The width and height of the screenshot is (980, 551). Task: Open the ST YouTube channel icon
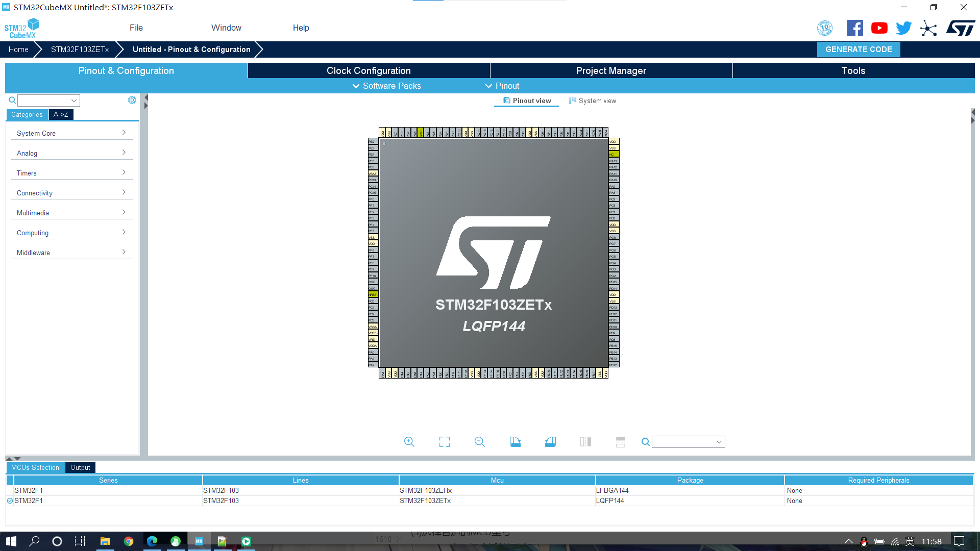pyautogui.click(x=879, y=28)
